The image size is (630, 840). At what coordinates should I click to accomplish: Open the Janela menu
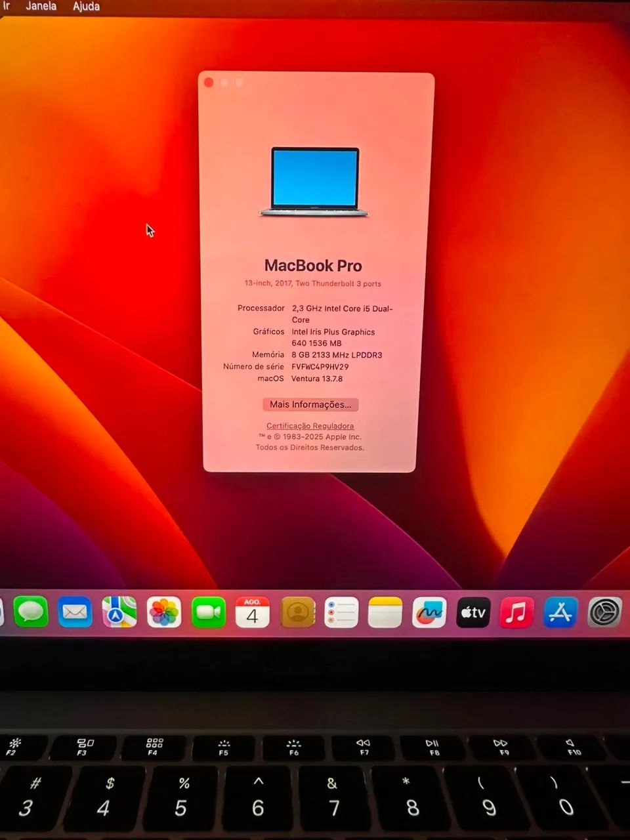click(x=41, y=6)
